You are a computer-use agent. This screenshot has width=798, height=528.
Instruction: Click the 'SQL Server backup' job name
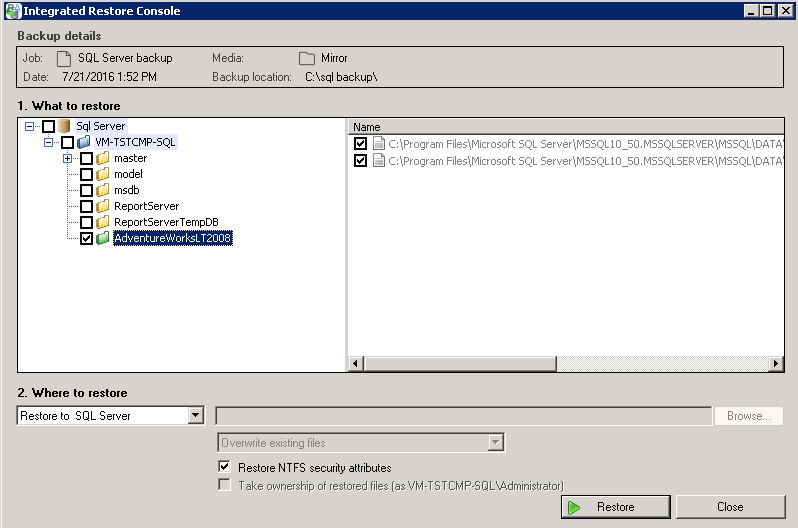125,58
